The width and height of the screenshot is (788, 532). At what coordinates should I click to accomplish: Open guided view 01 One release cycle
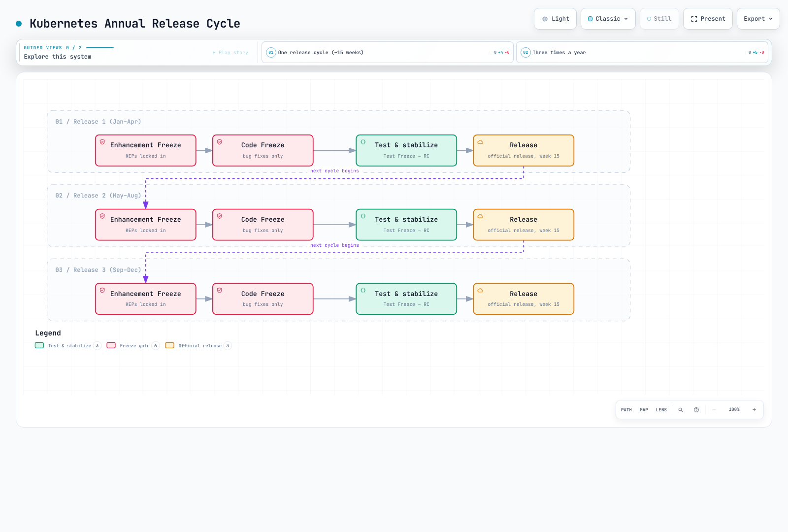[388, 52]
